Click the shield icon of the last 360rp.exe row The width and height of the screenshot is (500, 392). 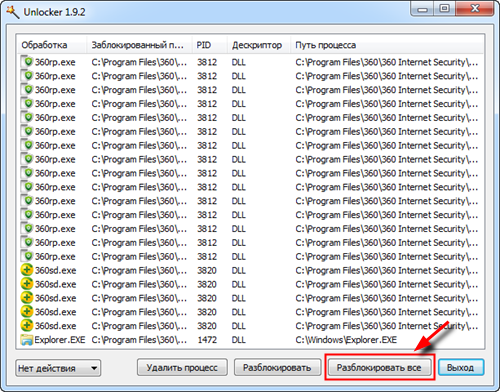click(x=27, y=256)
